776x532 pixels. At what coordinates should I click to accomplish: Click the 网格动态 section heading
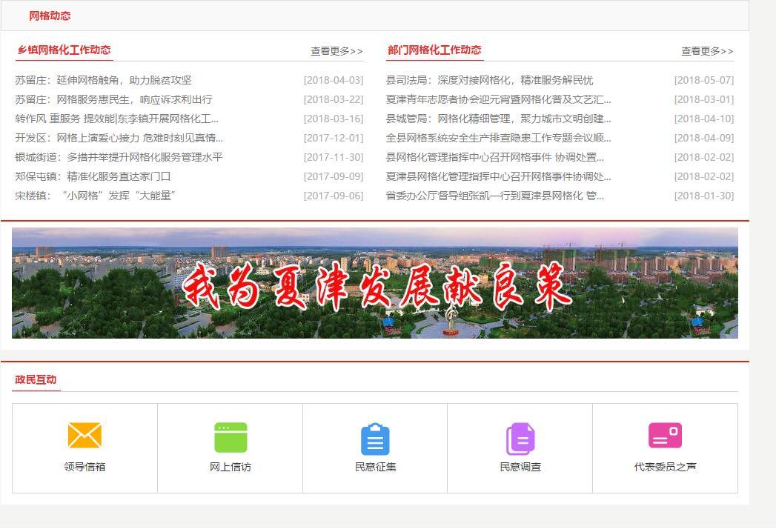coord(50,15)
